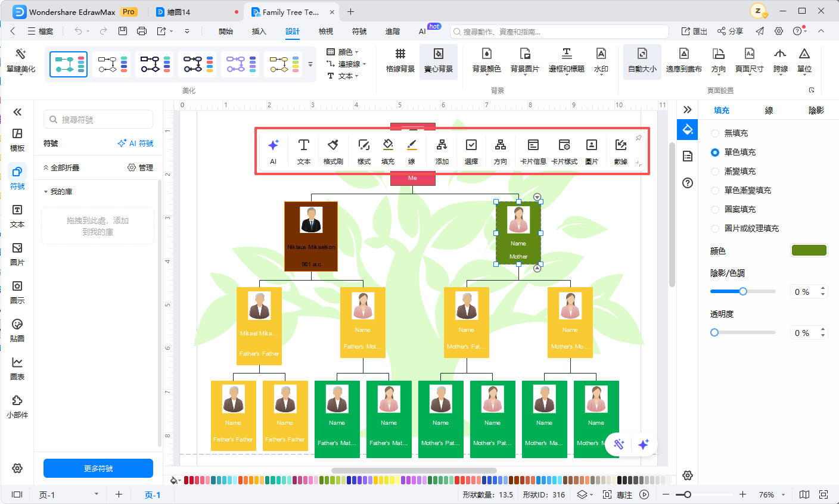Open the Line (線) properties tab
The height and width of the screenshot is (504, 839).
[769, 110]
